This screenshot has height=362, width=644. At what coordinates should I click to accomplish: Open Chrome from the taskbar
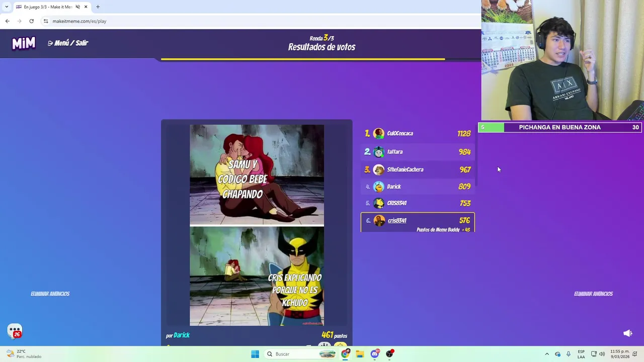coord(345,354)
